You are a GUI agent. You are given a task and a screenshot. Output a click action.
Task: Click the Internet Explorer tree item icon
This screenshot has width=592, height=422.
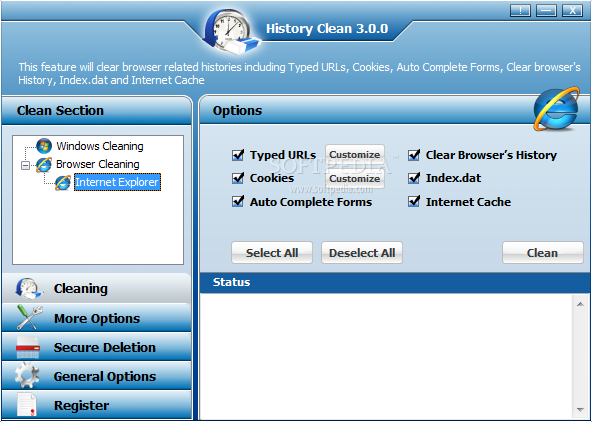(x=63, y=183)
